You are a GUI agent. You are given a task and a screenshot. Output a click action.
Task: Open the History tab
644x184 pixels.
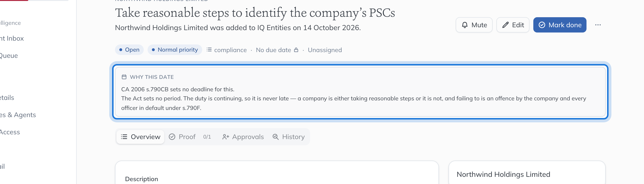tap(288, 137)
